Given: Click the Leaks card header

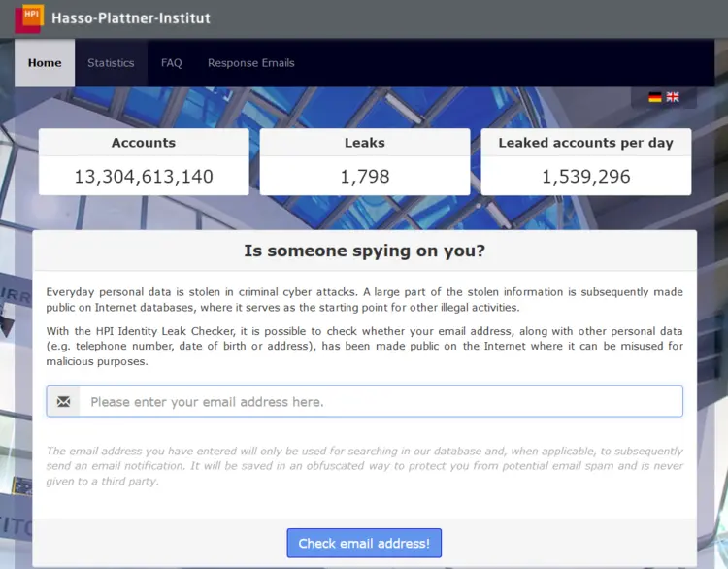Looking at the screenshot, I should point(365,143).
